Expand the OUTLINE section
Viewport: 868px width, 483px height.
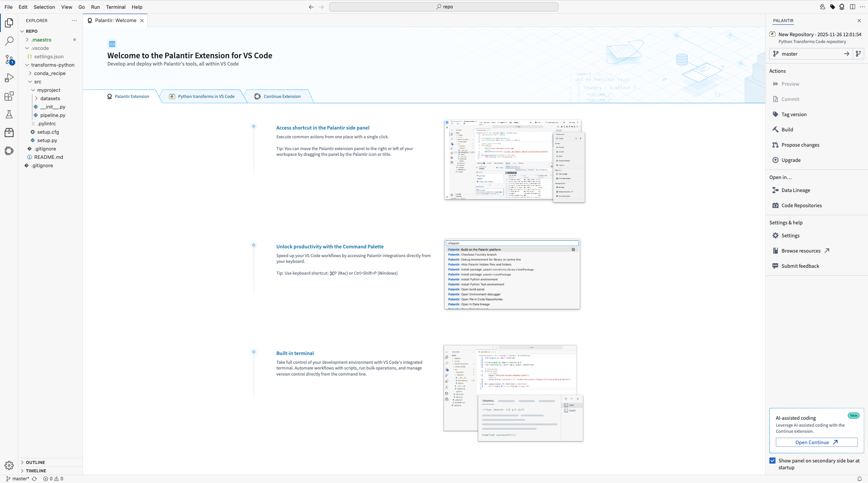(x=35, y=462)
